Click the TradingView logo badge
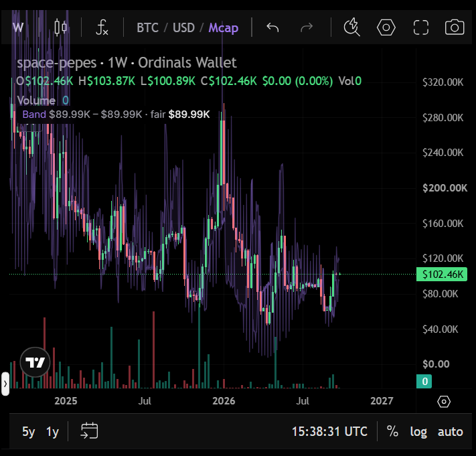The width and height of the screenshot is (476, 456). pos(35,362)
